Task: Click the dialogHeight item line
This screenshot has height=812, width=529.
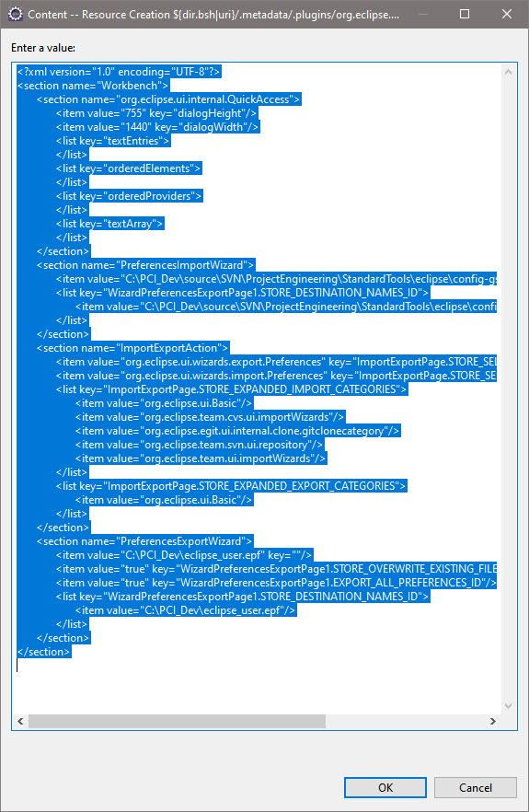Action: [x=156, y=113]
